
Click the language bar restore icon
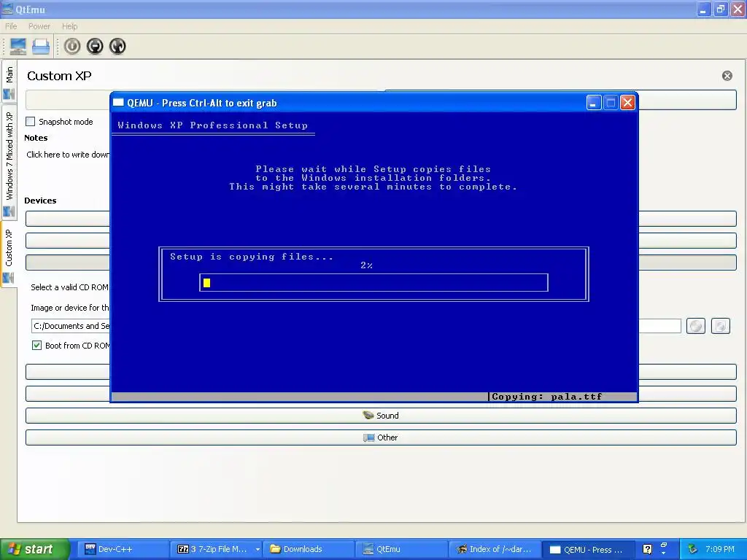664,545
